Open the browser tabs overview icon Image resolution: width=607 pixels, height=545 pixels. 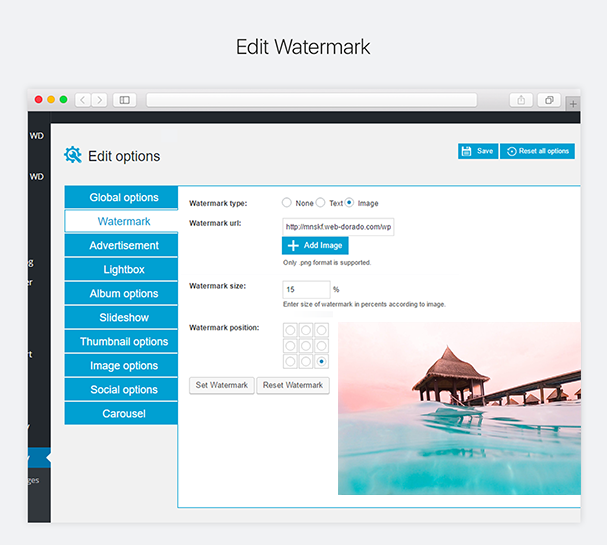[x=549, y=100]
